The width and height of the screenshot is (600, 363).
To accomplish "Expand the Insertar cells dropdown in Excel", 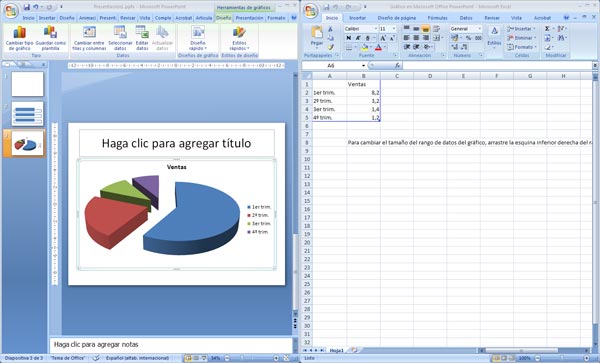I will (534, 29).
